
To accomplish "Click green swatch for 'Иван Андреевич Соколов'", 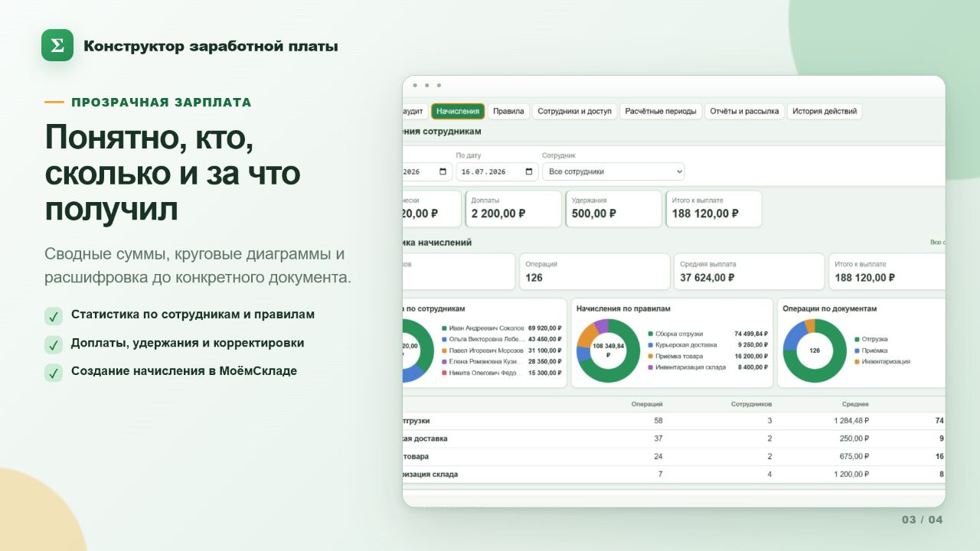I will (x=444, y=328).
